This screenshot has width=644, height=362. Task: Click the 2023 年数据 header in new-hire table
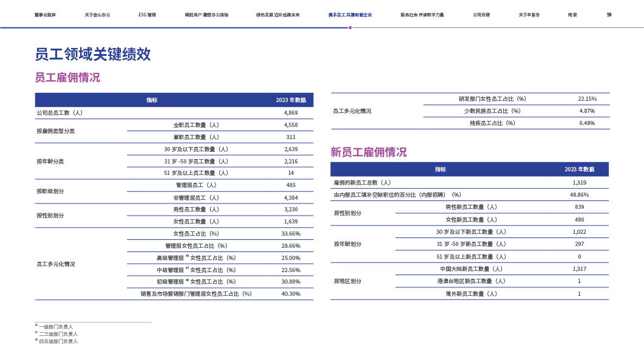pyautogui.click(x=579, y=169)
